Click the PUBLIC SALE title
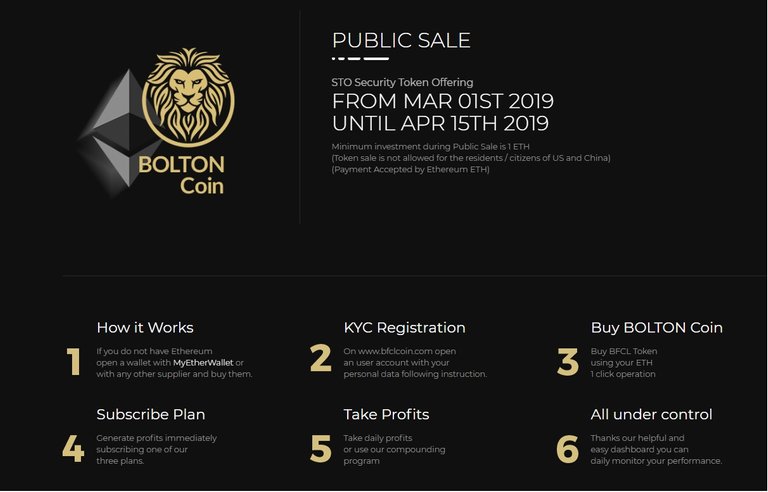This screenshot has width=768, height=492. pos(401,40)
